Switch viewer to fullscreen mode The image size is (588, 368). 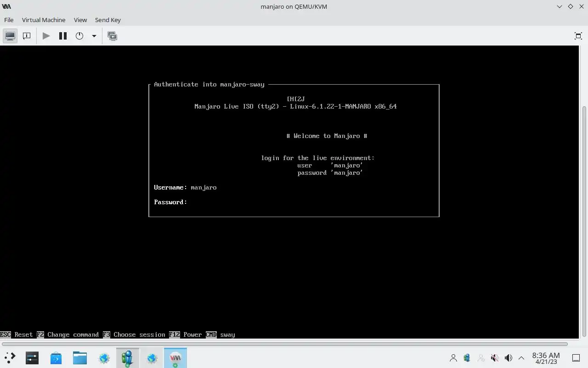click(x=578, y=36)
